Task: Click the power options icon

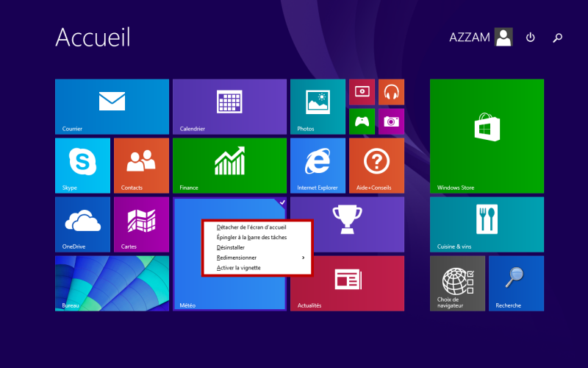Action: pyautogui.click(x=530, y=38)
